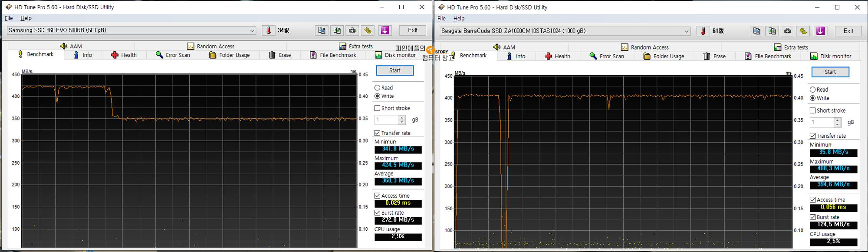Screen dimensions: 868x252
Task: Open File Benchmark tab in Seagate window
Action: tap(768, 56)
